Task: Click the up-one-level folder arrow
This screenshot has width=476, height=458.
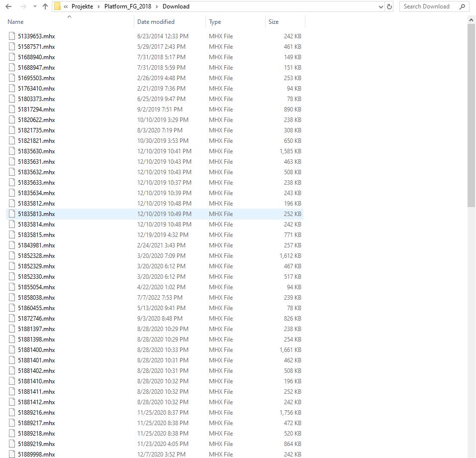Action: (44, 6)
